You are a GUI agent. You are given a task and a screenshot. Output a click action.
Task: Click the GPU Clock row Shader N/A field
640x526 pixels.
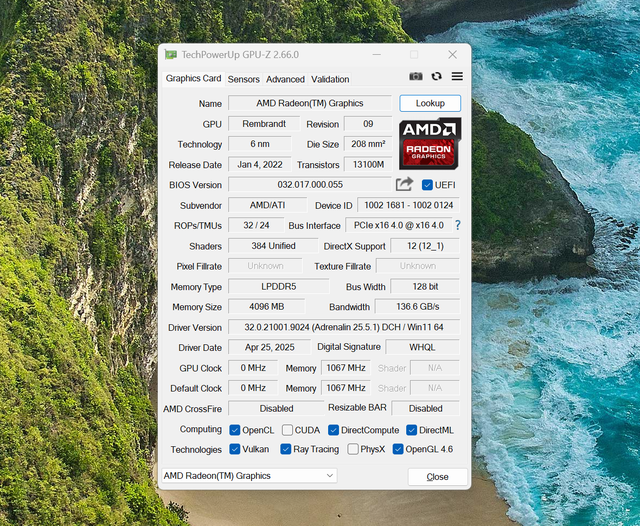click(435, 368)
